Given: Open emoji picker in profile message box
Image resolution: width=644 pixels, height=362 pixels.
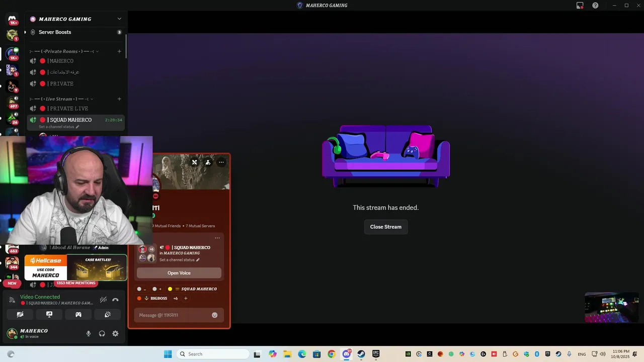Looking at the screenshot, I should (214, 315).
